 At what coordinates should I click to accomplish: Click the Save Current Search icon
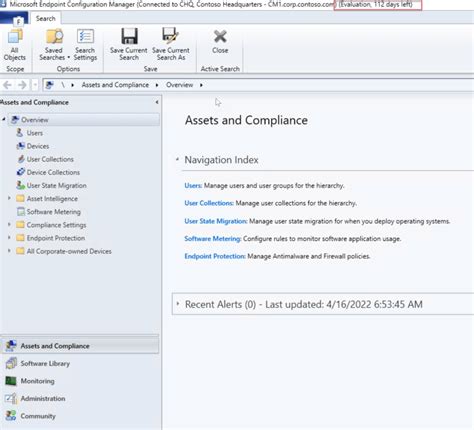(129, 36)
